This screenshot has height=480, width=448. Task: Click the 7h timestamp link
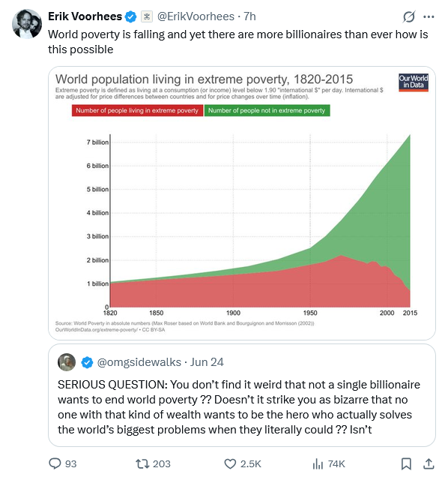click(x=249, y=16)
